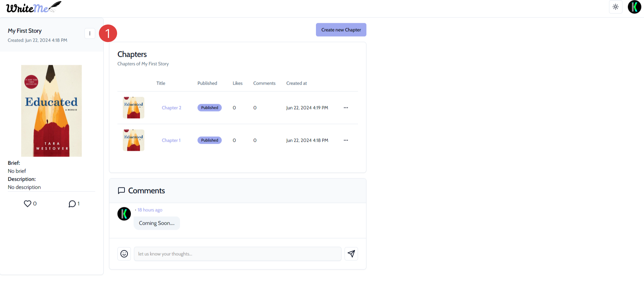Click the commenter's avatar in Comments
This screenshot has height=303, width=644.
coord(124,214)
